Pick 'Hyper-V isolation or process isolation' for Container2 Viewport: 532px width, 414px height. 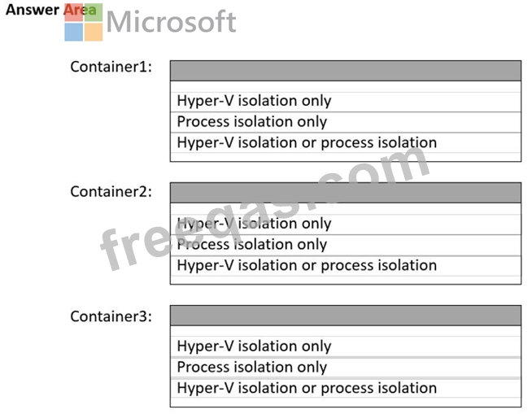point(307,266)
